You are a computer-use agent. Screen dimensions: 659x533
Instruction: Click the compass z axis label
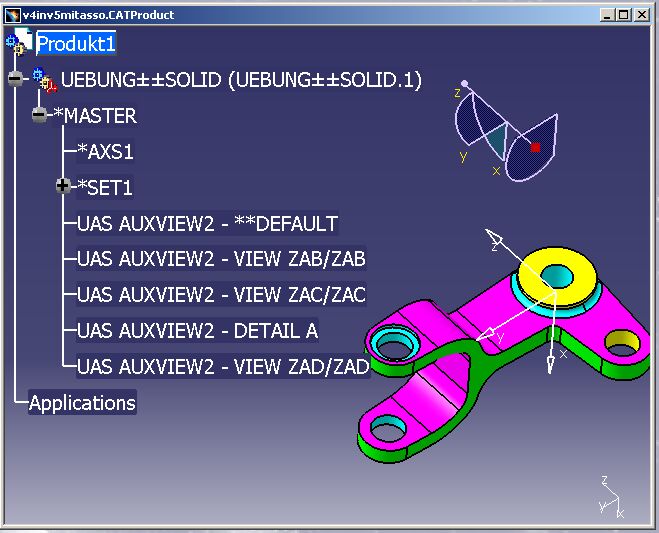tap(457, 93)
